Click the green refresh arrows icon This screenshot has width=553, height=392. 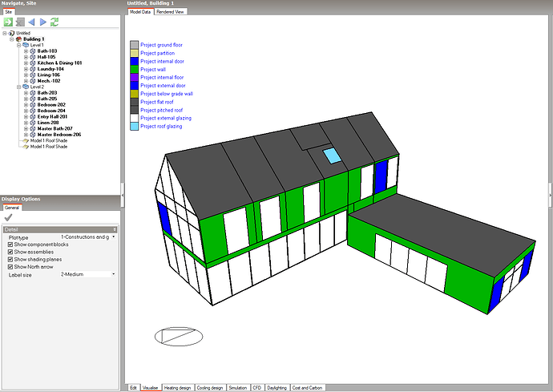point(54,22)
